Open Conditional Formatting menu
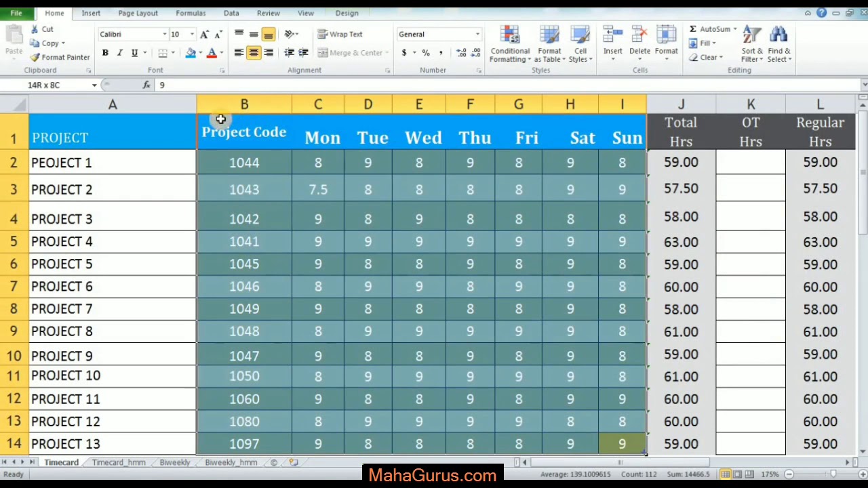This screenshot has height=488, width=868. tap(510, 44)
